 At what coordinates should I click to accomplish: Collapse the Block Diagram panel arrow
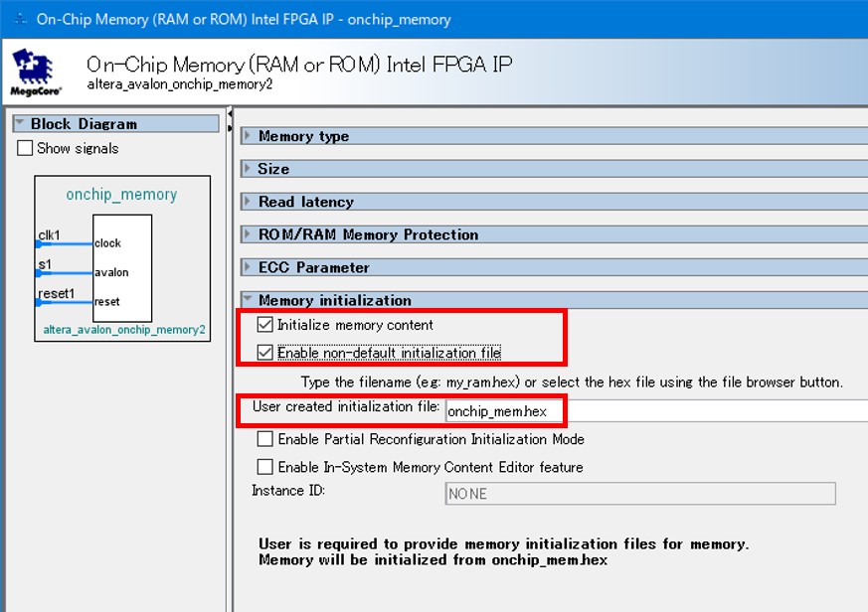tap(20, 124)
